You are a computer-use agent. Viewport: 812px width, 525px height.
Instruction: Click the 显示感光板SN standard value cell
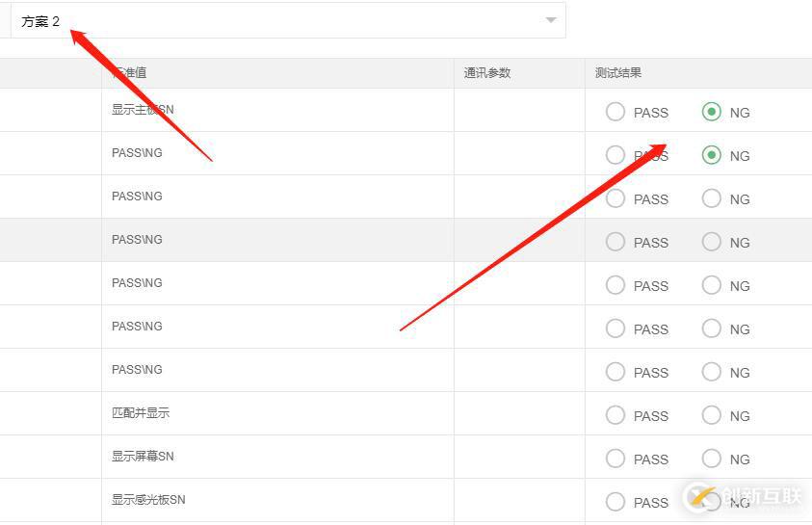tap(148, 500)
